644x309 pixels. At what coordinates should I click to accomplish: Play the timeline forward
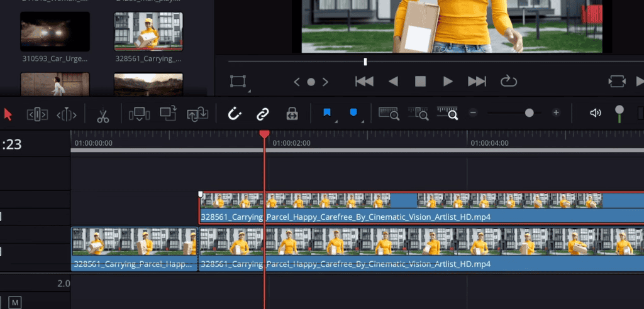pos(448,81)
